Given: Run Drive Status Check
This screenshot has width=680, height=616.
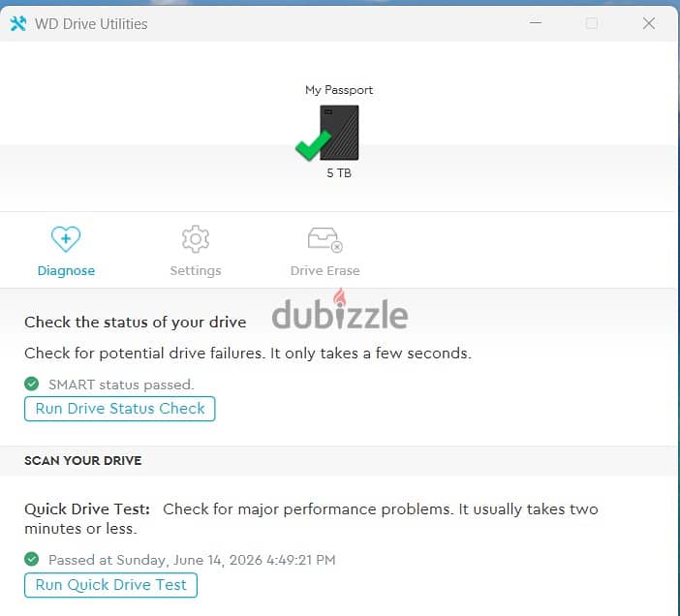Looking at the screenshot, I should pos(120,409).
